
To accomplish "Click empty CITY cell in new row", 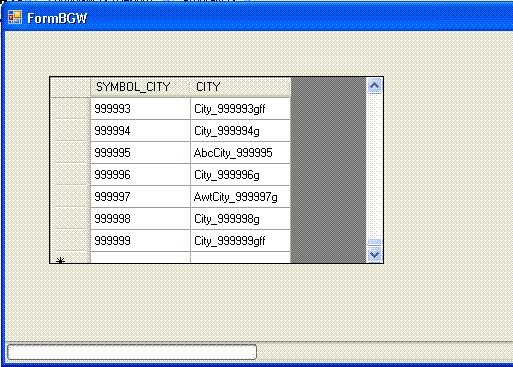I will tap(240, 257).
